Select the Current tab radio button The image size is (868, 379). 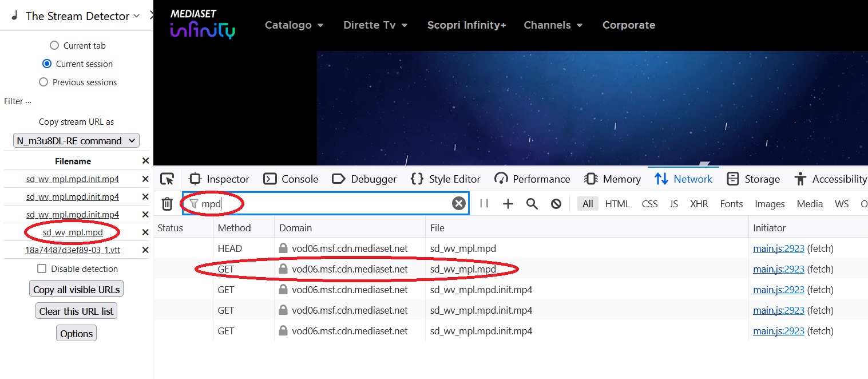(x=54, y=46)
